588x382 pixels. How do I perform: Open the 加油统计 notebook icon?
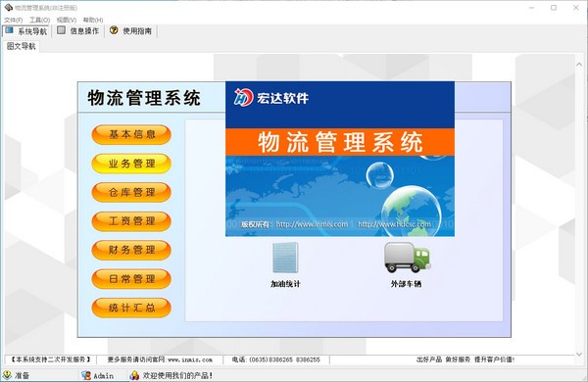[285, 258]
